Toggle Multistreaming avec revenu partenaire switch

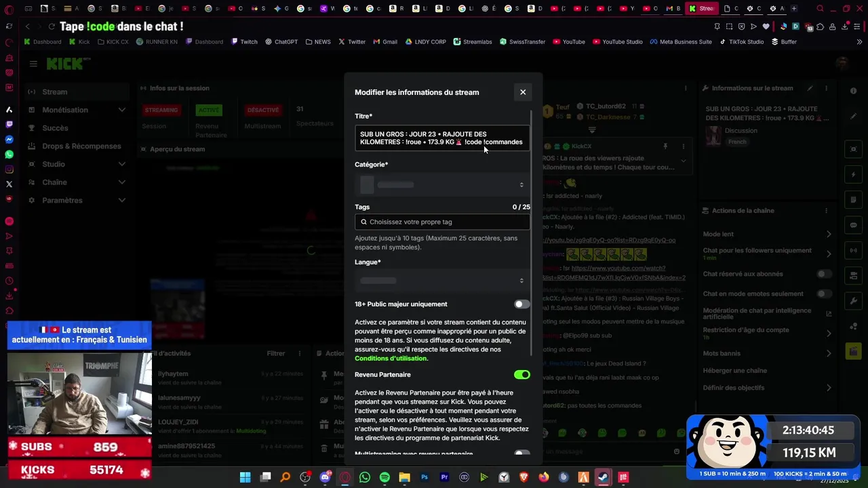521,453
